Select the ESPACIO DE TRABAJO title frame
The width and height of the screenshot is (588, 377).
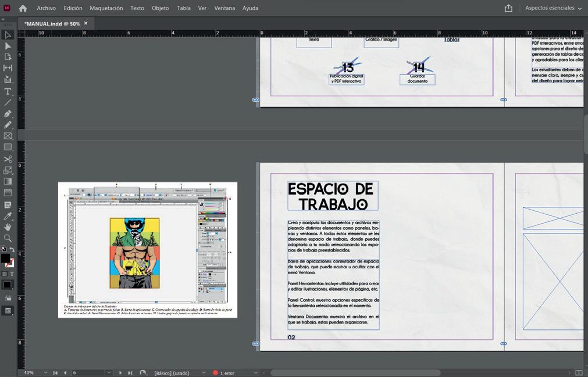(333, 196)
